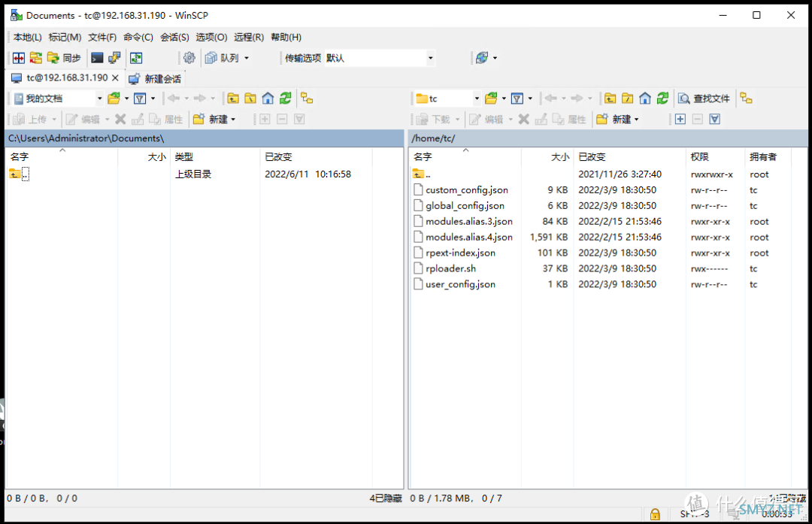The height and width of the screenshot is (524, 812).
Task: Open in PuTTY icon
Action: [x=114, y=58]
